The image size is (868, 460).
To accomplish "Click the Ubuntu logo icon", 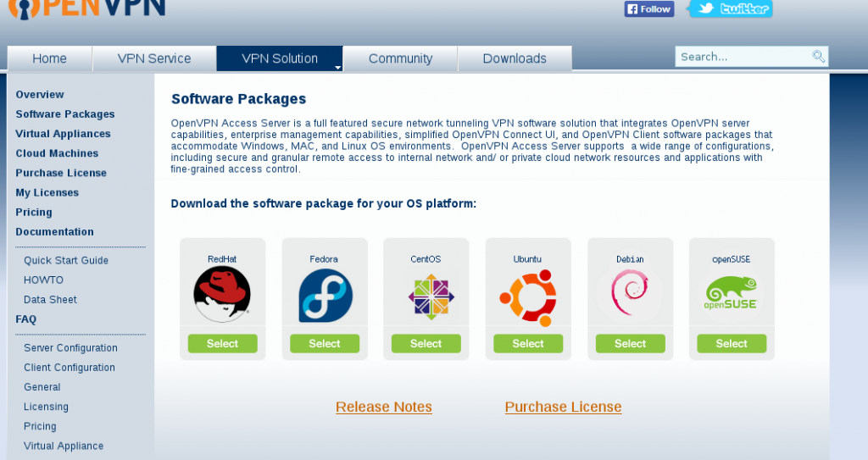I will (x=528, y=297).
